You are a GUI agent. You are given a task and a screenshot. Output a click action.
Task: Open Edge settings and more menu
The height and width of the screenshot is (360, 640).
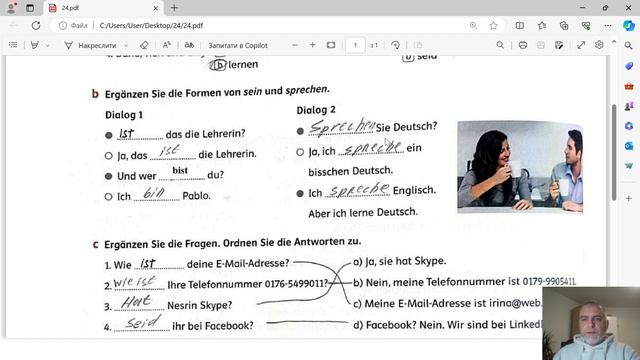coord(608,25)
